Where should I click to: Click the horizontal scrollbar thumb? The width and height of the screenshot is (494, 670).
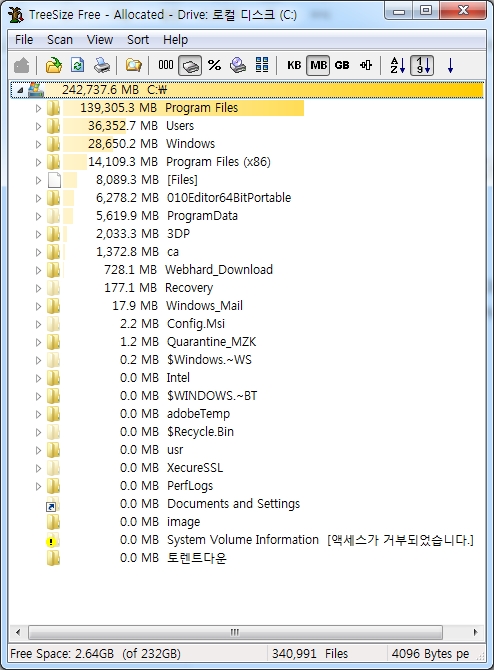tap(235, 632)
